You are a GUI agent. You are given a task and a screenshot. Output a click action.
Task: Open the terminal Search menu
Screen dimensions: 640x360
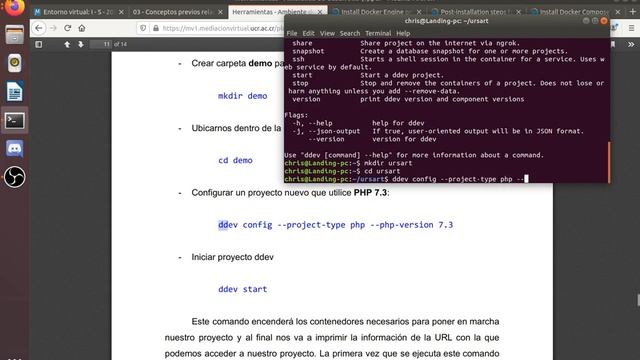pos(350,33)
